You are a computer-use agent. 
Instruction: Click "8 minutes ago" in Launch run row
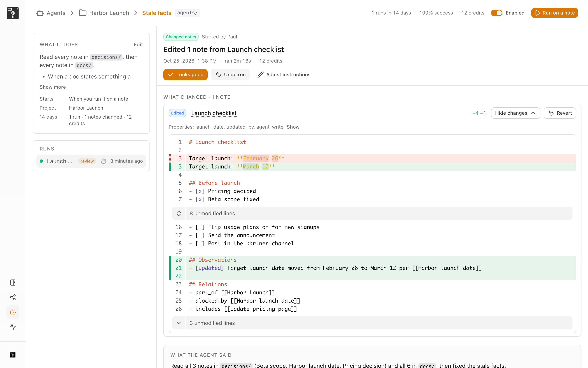[126, 161]
